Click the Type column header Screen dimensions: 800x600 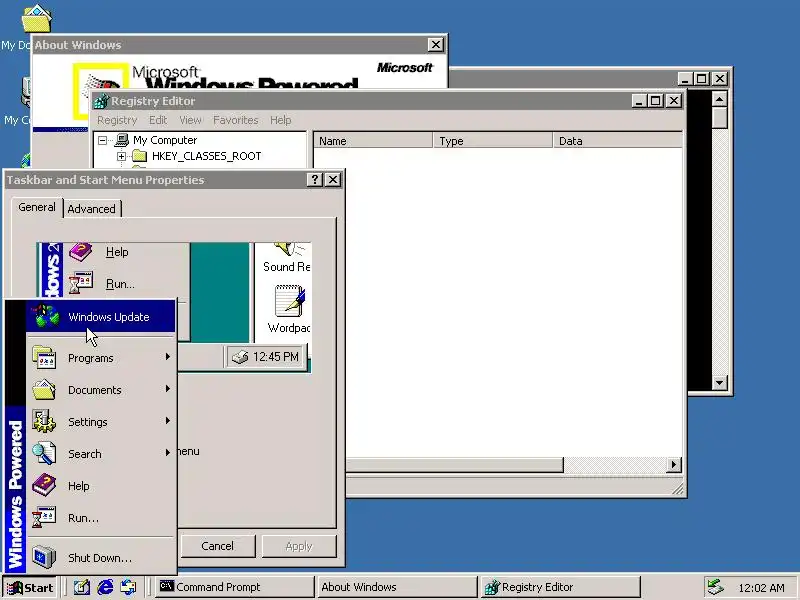tap(493, 141)
